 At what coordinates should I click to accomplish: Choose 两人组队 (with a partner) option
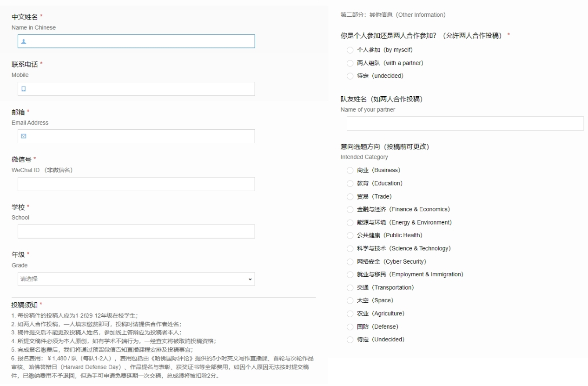coord(350,63)
